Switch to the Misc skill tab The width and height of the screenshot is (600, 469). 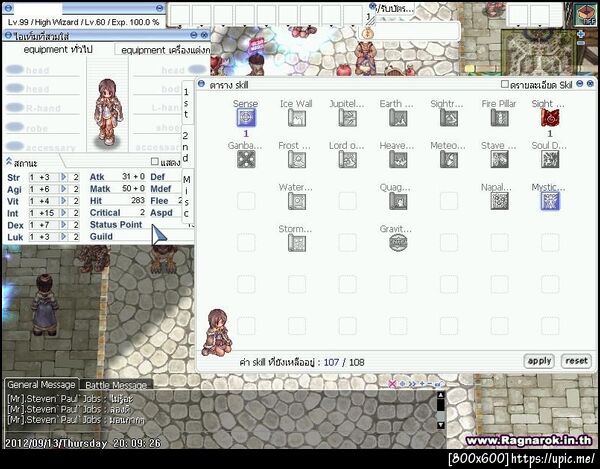(x=186, y=196)
